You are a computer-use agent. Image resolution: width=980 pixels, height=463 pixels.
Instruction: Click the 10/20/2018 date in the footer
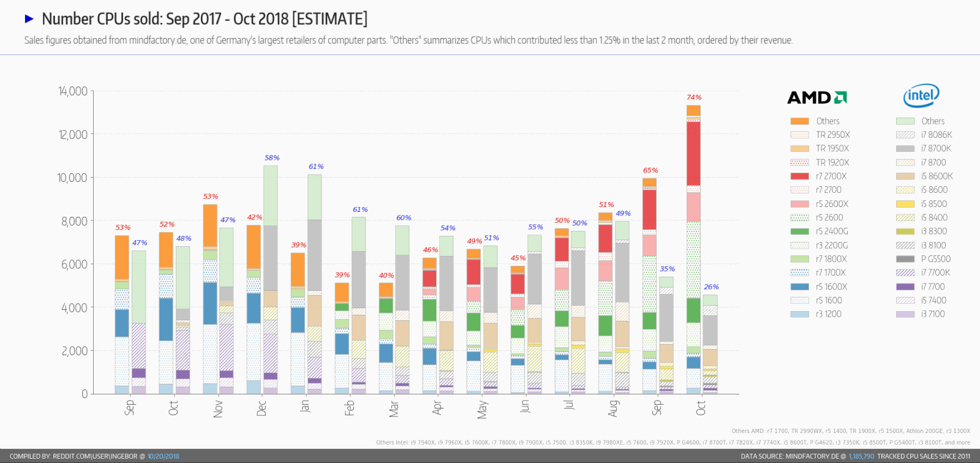(x=163, y=456)
